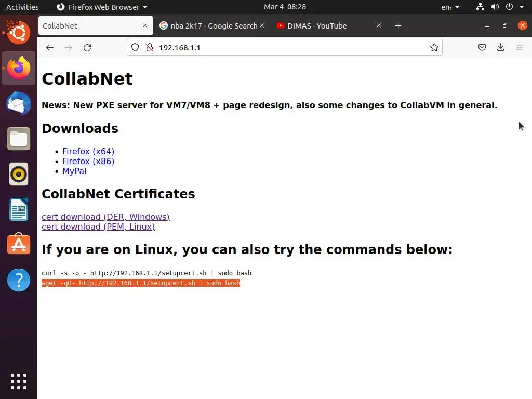Screen dimensions: 532x399
Task: Launch Rhythmbox from the dock
Action: [x=19, y=175]
